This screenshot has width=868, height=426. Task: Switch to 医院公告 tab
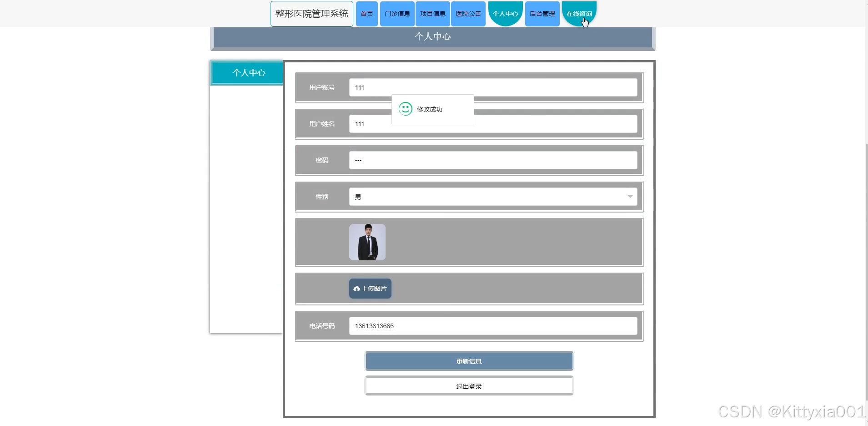tap(468, 14)
